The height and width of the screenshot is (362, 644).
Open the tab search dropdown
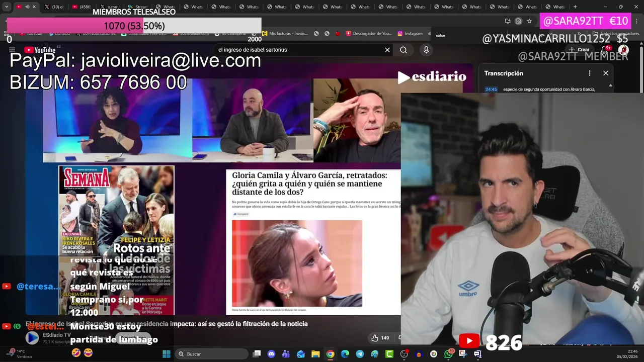pos(7,7)
